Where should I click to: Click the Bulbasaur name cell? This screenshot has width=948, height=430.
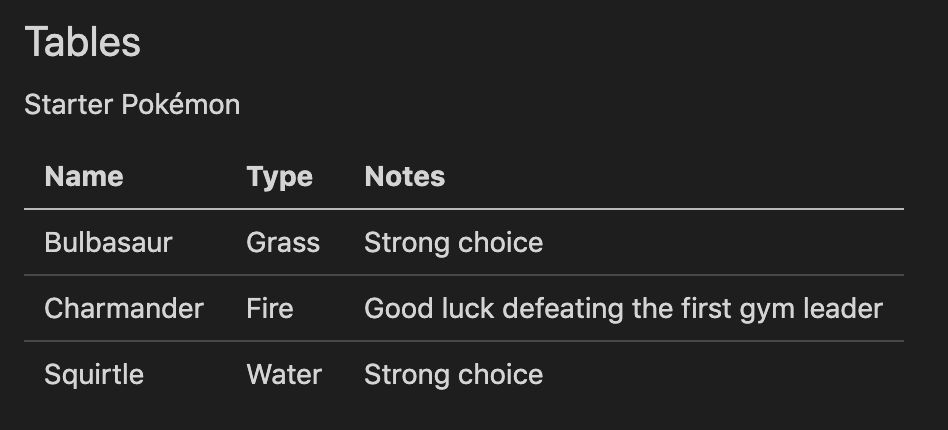[108, 243]
